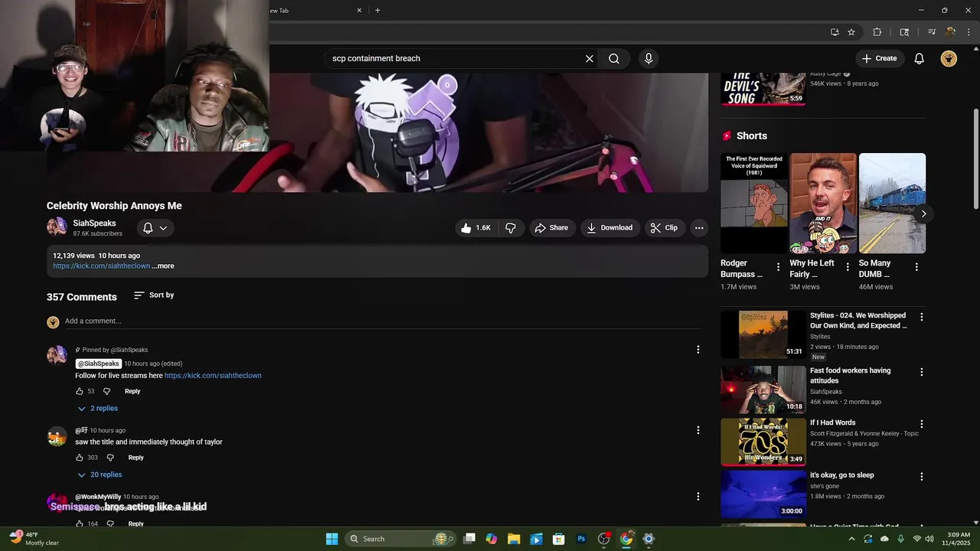Viewport: 980px width, 551px height.
Task: Start voice search with the microphone
Action: pos(648,58)
